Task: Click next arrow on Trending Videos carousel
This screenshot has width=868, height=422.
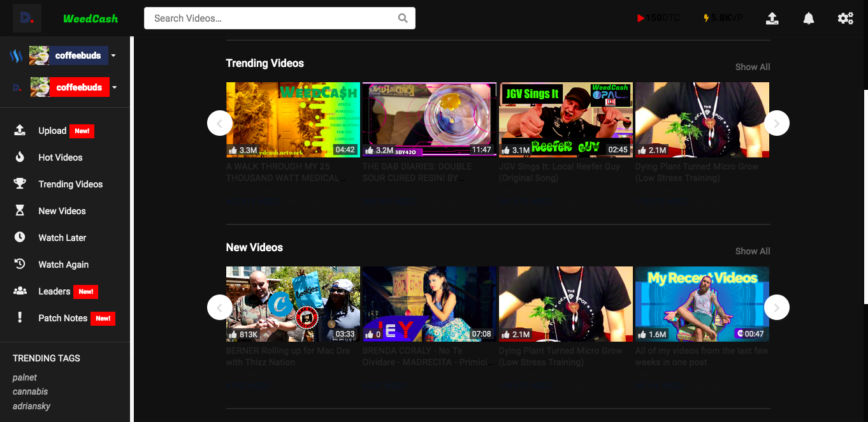Action: [776, 123]
